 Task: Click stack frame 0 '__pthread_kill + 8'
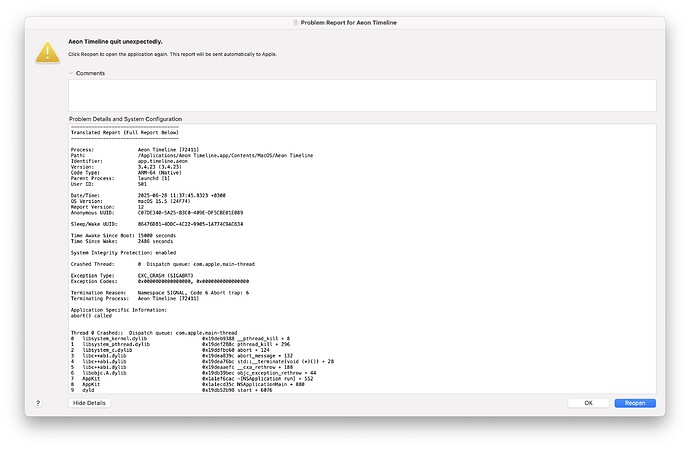click(x=180, y=339)
